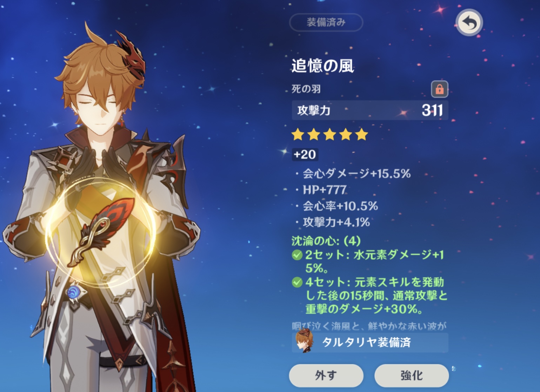This screenshot has width=540, height=392.
Task: Toggle the artifact lock icon
Action: pyautogui.click(x=440, y=89)
